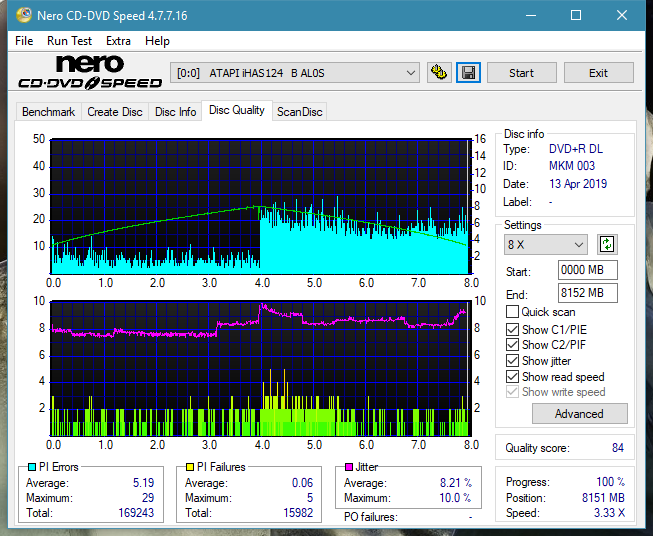Image resolution: width=653 pixels, height=536 pixels.
Task: Toggle Show C1/PIE checkbox
Action: click(512, 329)
